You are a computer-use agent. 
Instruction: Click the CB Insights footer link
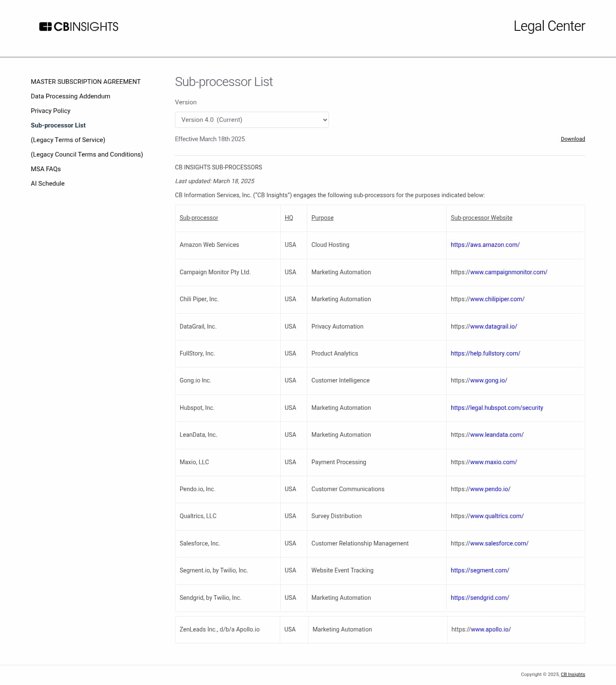[x=572, y=674]
